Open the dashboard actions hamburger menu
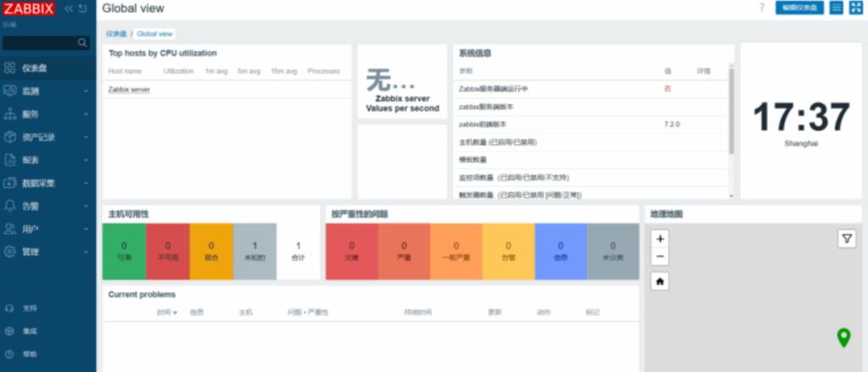 (836, 8)
